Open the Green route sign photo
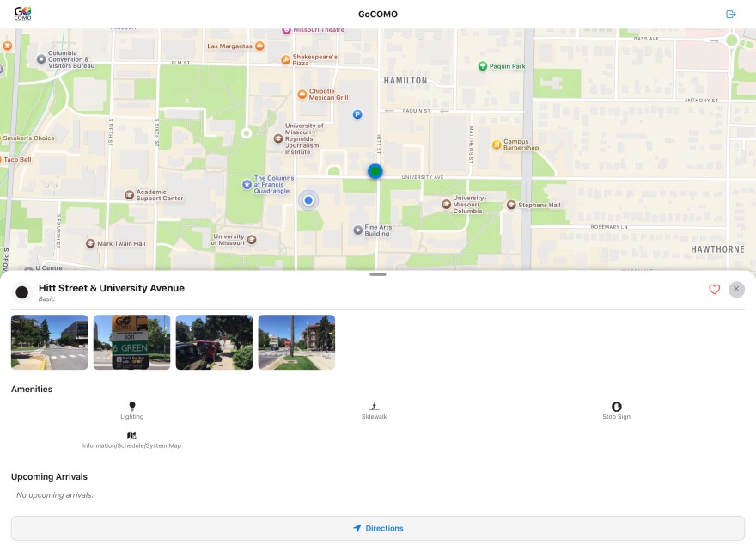Screen dimensions: 756x546 pos(131,342)
